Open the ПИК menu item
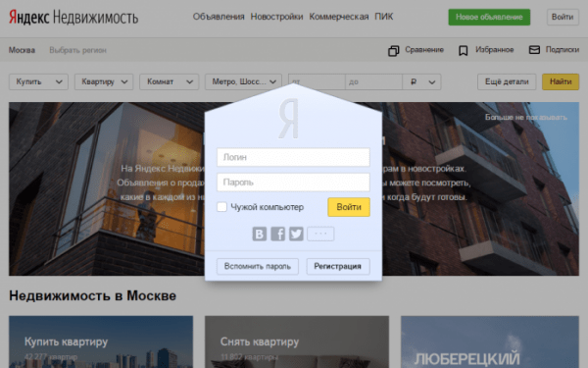The height and width of the screenshot is (368, 588). (383, 17)
